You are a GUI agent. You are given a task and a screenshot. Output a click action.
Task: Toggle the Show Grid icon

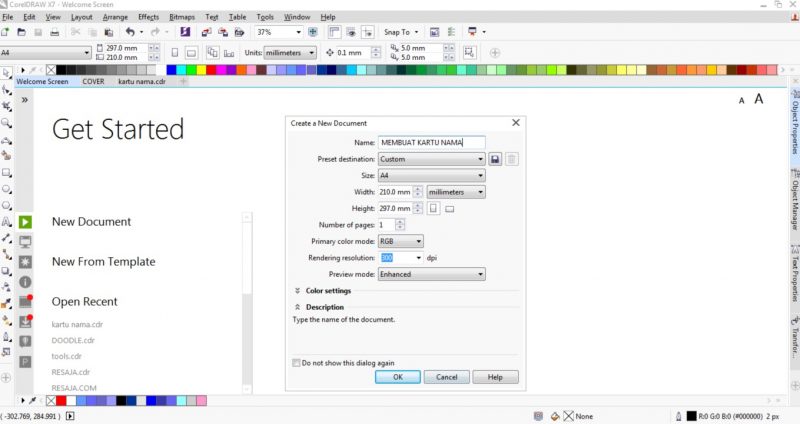[x=351, y=32]
